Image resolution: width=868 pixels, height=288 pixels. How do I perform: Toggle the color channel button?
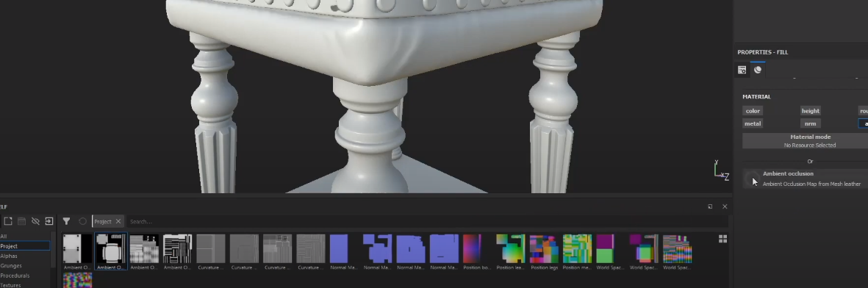click(753, 111)
